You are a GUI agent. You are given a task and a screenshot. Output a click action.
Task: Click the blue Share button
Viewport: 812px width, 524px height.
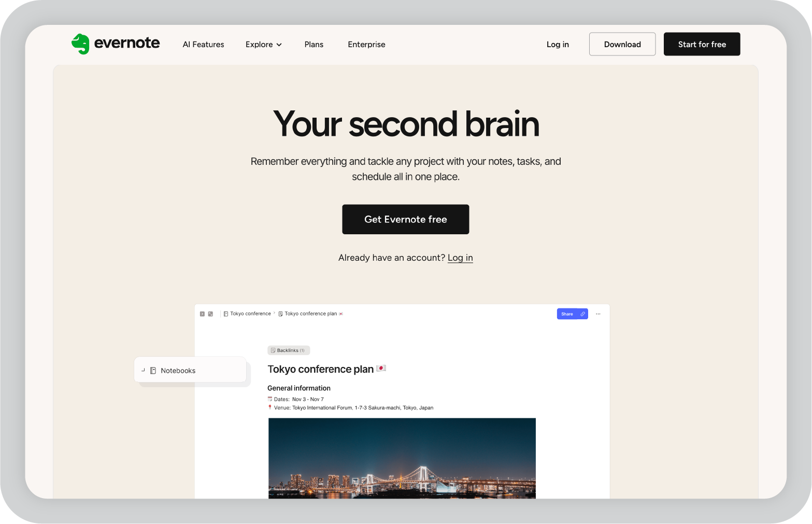pos(567,314)
